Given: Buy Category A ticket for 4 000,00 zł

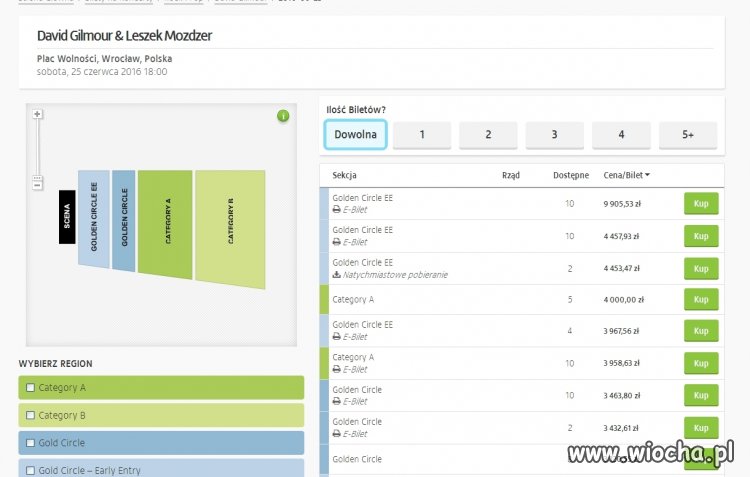Looking at the screenshot, I should pos(701,300).
